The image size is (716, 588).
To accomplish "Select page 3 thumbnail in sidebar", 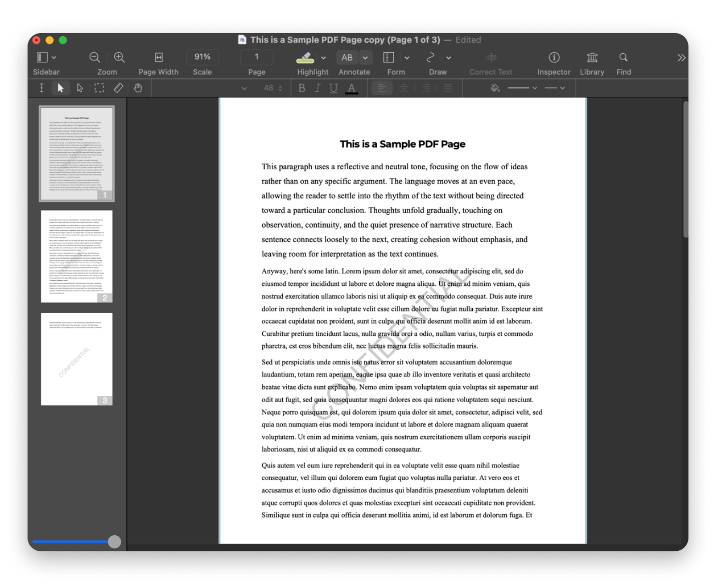I will point(76,359).
